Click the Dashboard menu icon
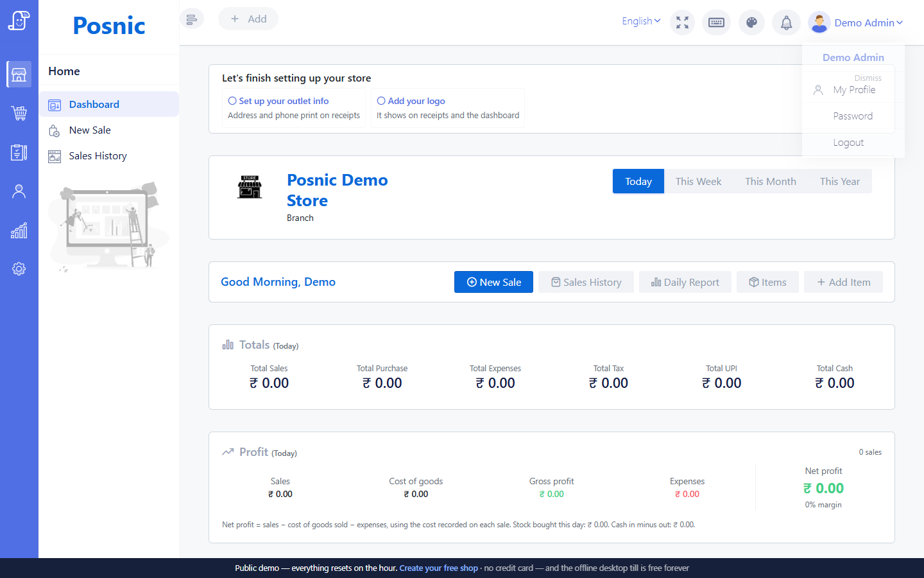Image resolution: width=924 pixels, height=578 pixels. point(55,105)
